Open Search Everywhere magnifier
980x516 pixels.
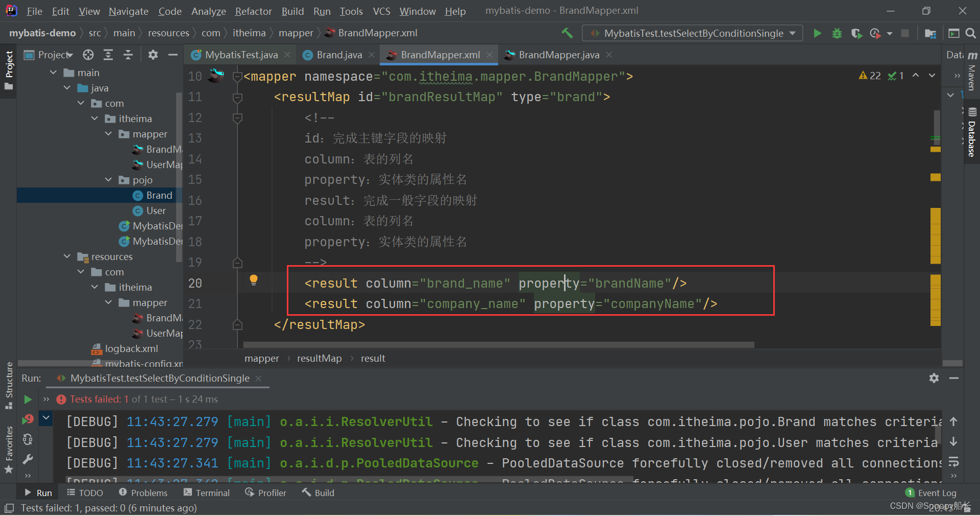pos(971,33)
